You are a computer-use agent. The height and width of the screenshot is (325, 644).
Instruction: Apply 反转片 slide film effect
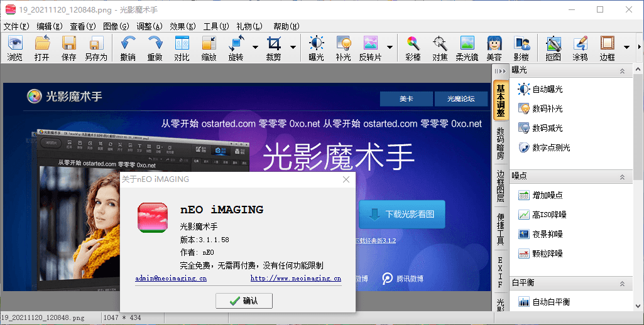[x=371, y=48]
